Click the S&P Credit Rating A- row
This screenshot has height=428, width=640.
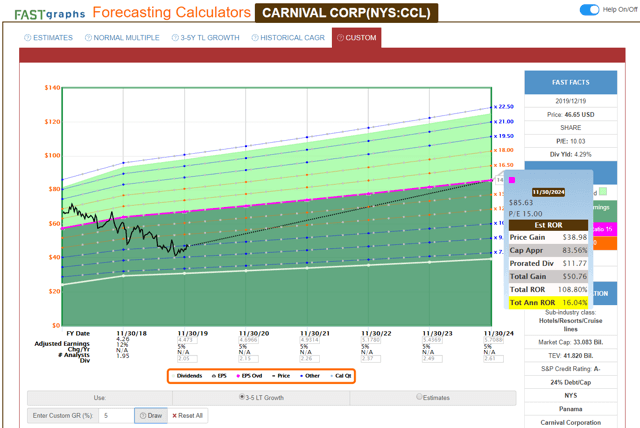coord(571,369)
